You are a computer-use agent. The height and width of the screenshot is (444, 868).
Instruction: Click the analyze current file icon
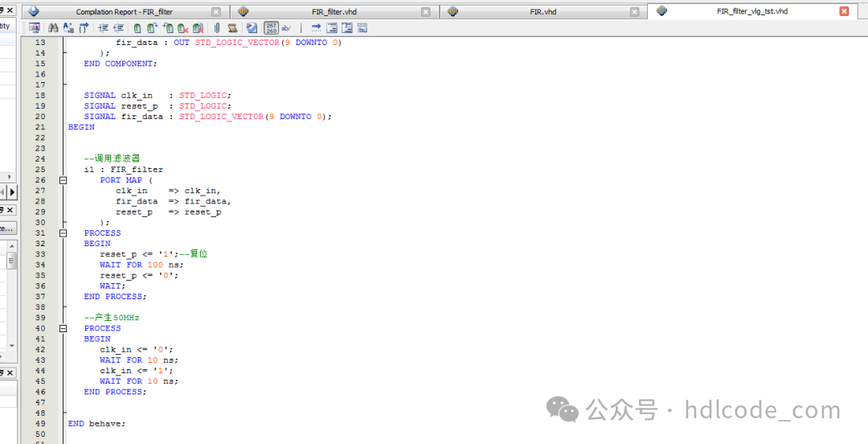pyautogui.click(x=252, y=27)
